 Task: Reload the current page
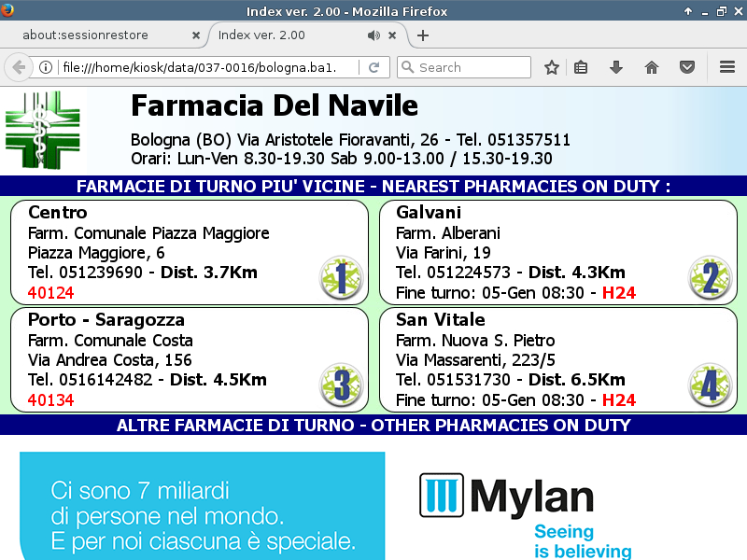(x=373, y=67)
